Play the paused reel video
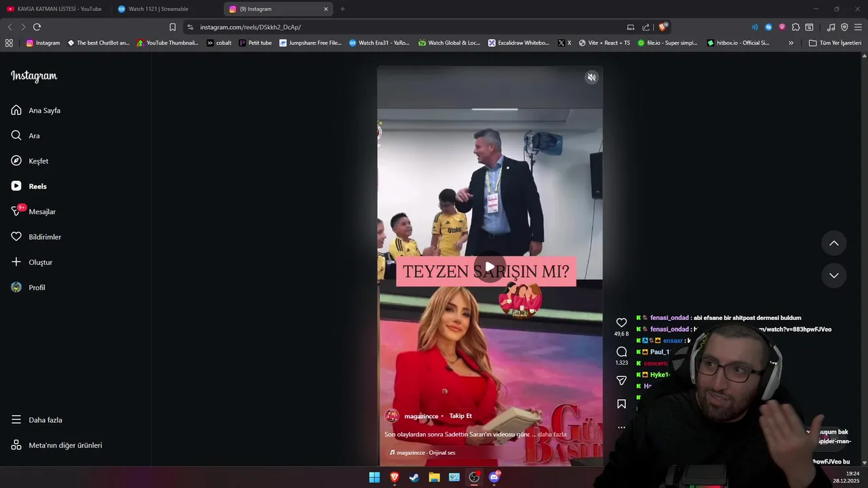 [x=490, y=267]
